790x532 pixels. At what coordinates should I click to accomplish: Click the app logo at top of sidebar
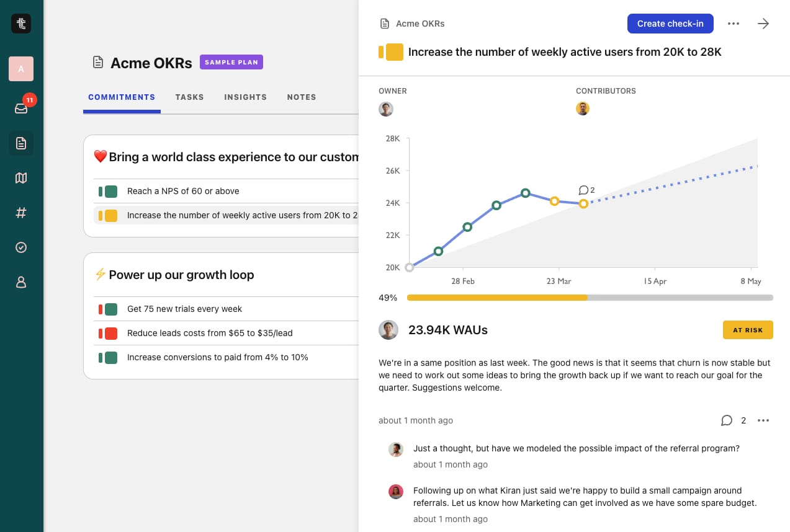point(21,24)
